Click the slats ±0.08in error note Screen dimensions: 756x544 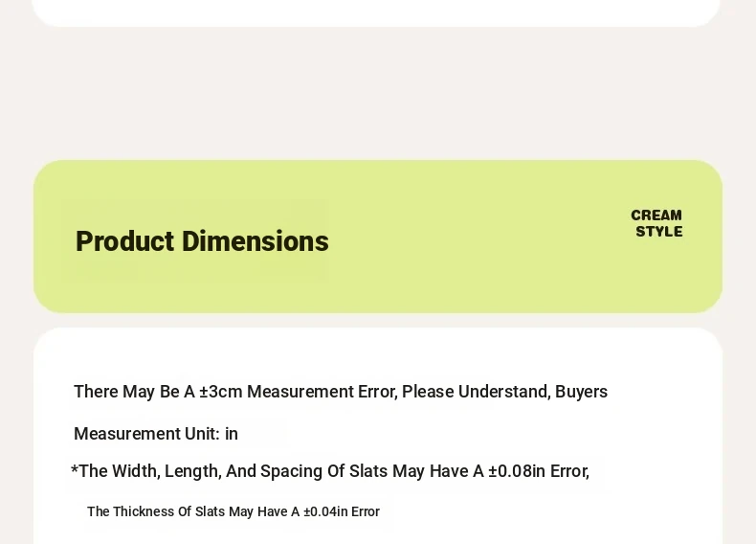(330, 471)
